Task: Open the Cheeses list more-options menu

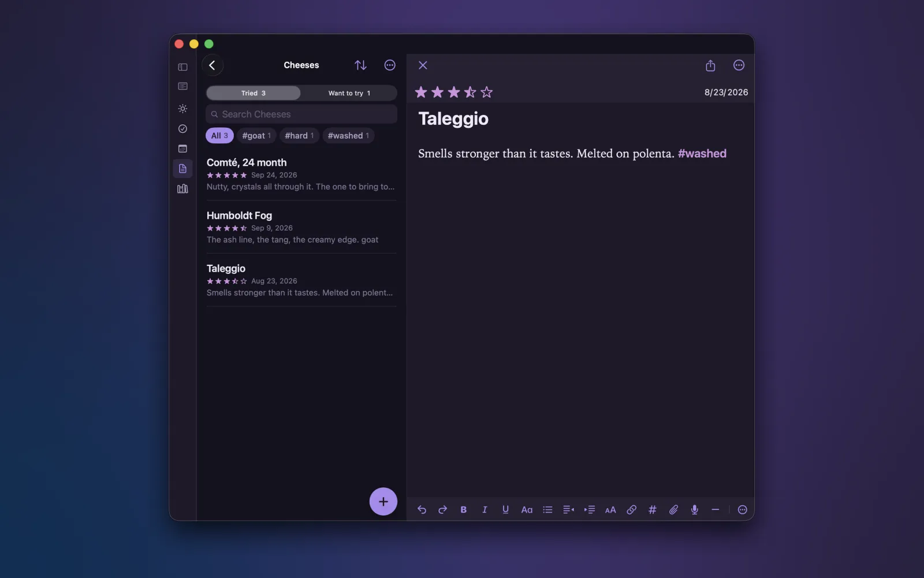Action: [x=390, y=65]
